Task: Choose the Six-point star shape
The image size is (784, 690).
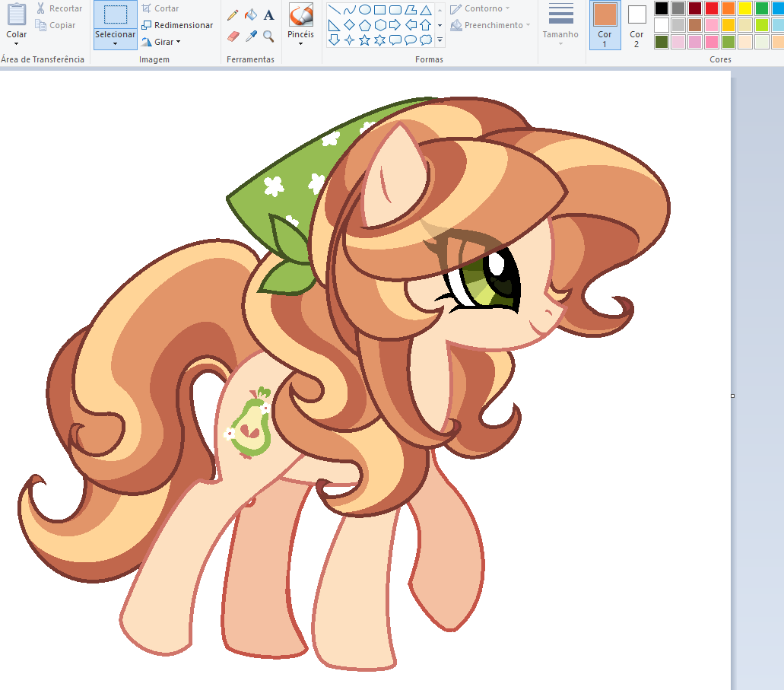Action: coord(380,40)
